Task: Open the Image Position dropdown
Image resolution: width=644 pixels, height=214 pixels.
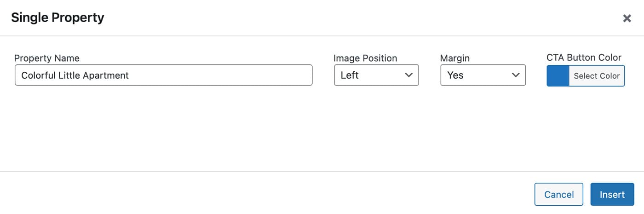Action: point(376,75)
